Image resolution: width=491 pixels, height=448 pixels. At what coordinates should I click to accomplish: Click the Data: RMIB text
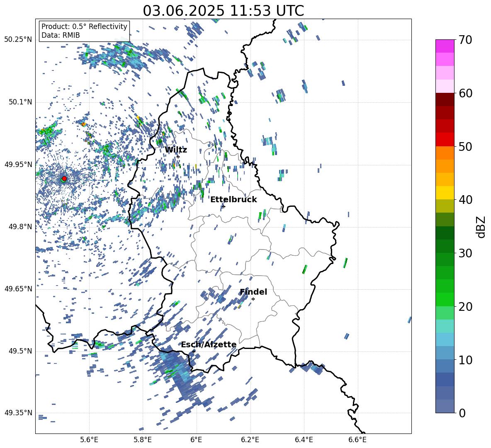click(x=61, y=35)
